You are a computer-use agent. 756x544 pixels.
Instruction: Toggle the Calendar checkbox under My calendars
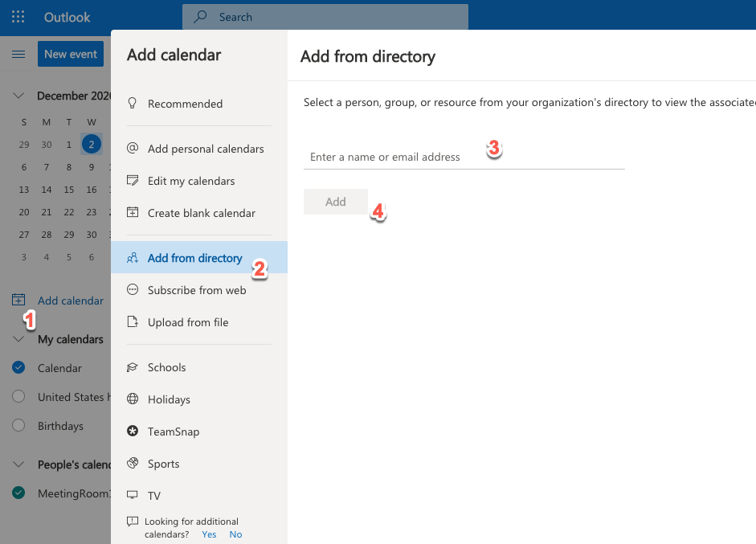pyautogui.click(x=18, y=367)
